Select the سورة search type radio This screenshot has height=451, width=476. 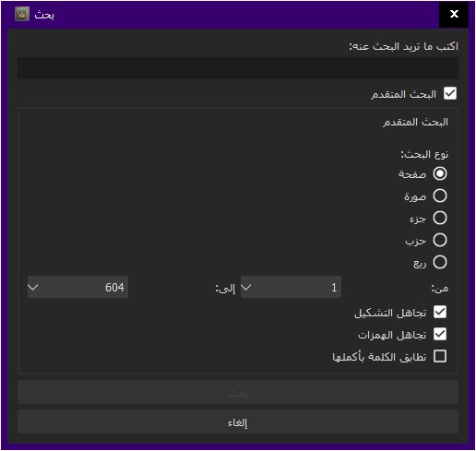tap(440, 196)
